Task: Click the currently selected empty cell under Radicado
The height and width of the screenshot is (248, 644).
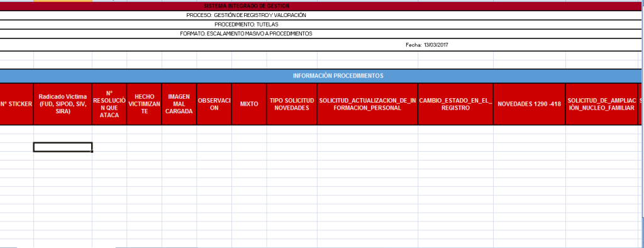Action: coord(63,147)
